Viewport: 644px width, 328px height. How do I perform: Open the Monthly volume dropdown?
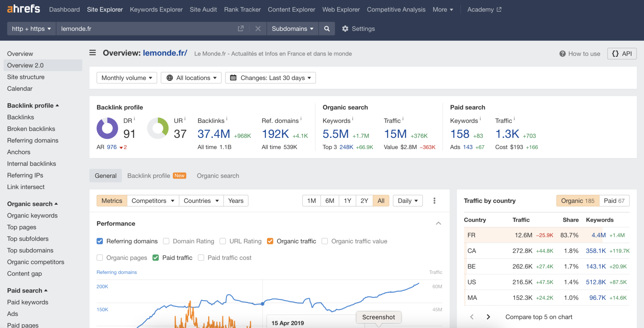coord(127,78)
